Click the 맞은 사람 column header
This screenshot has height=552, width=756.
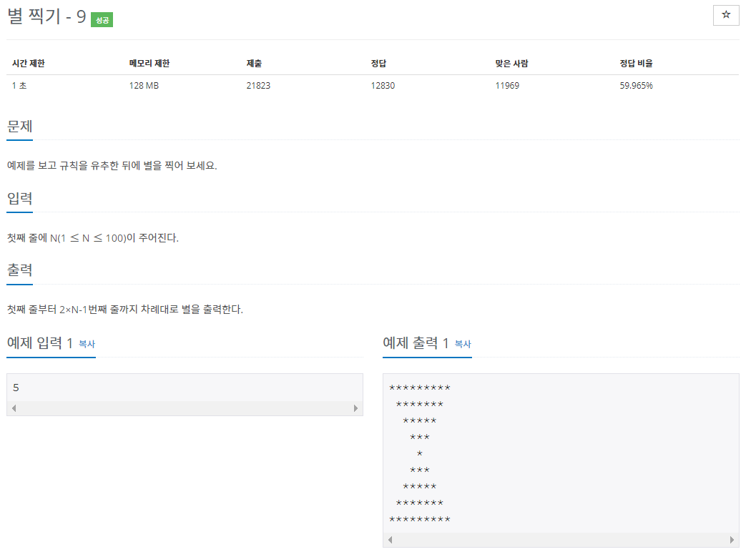511,63
